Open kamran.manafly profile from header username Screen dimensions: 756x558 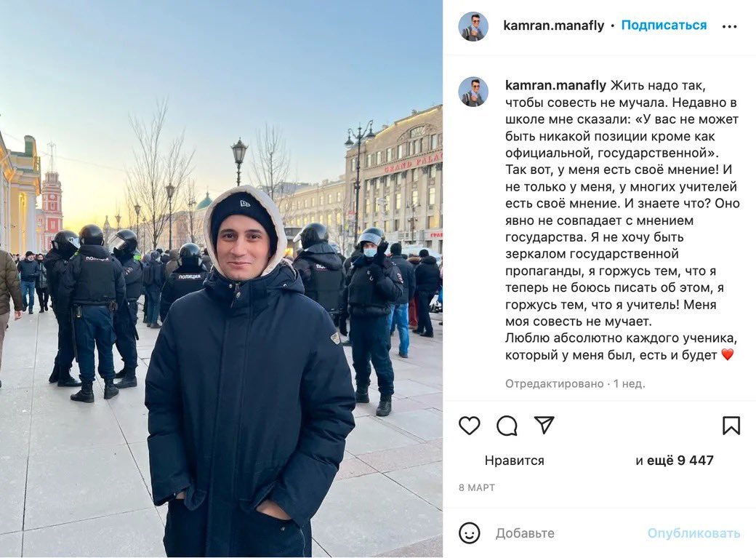pos(553,25)
